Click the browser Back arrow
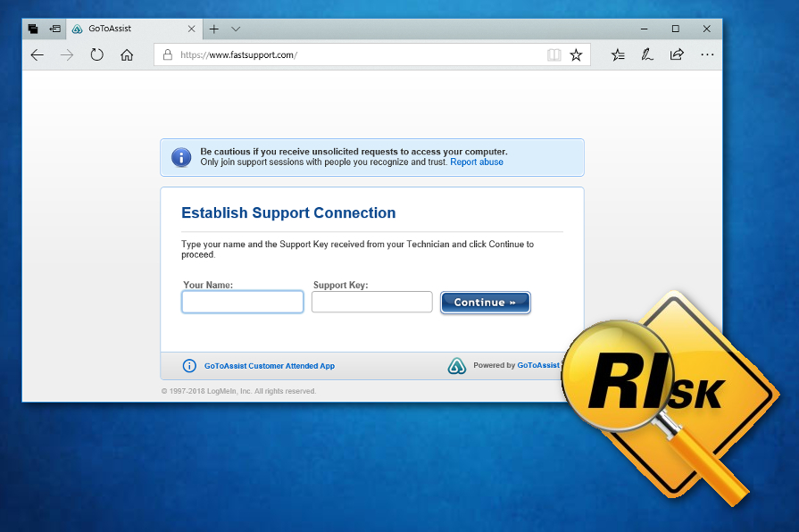 (37, 55)
